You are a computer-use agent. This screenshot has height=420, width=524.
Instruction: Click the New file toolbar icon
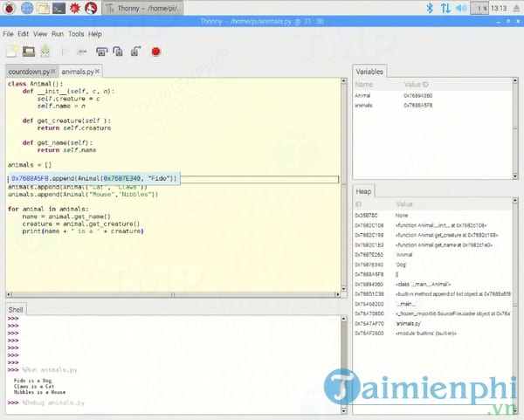coord(10,52)
